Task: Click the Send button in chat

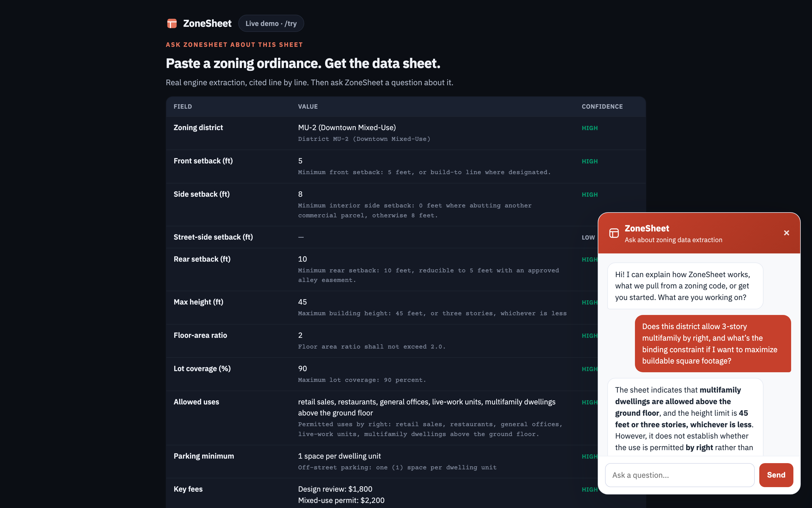Action: pyautogui.click(x=776, y=475)
